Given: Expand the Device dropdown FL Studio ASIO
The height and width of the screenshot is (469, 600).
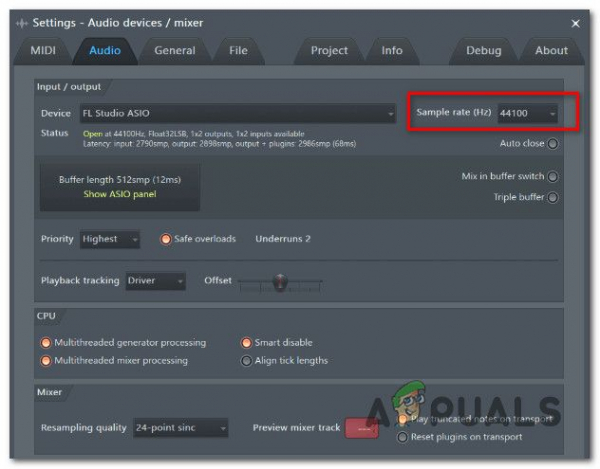Looking at the screenshot, I should tap(238, 113).
